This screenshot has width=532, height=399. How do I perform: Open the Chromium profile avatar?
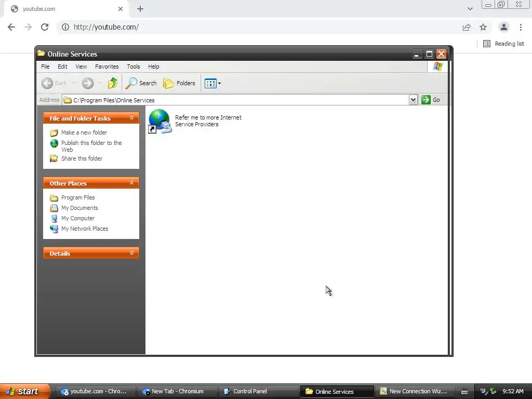tap(504, 27)
